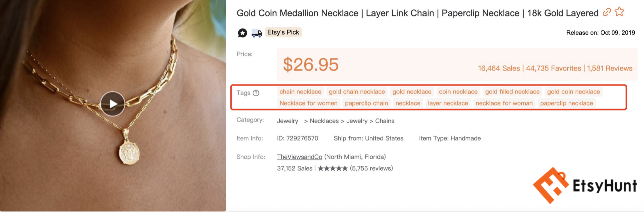Click the "paperclip chain" tag
The image size is (644, 213).
tap(366, 103)
